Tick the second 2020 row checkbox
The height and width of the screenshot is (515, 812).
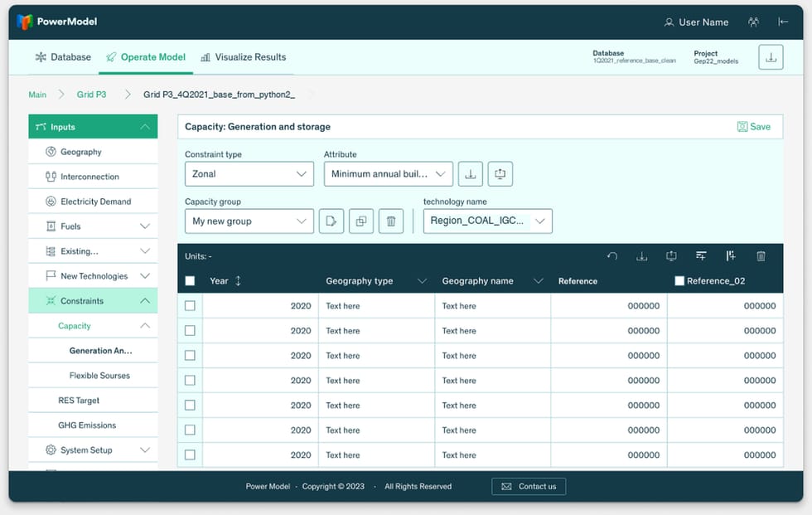click(190, 331)
